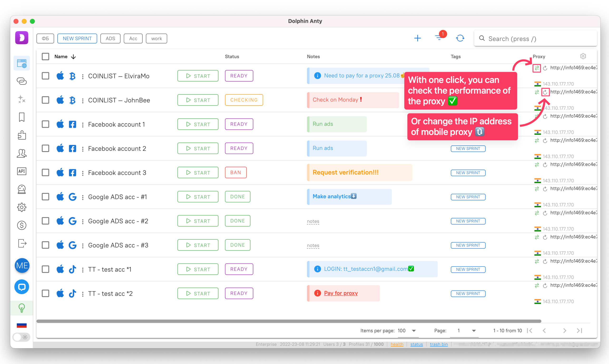The image size is (609, 364).
Task: Open READY status for TT - test acc *2
Action: (239, 293)
